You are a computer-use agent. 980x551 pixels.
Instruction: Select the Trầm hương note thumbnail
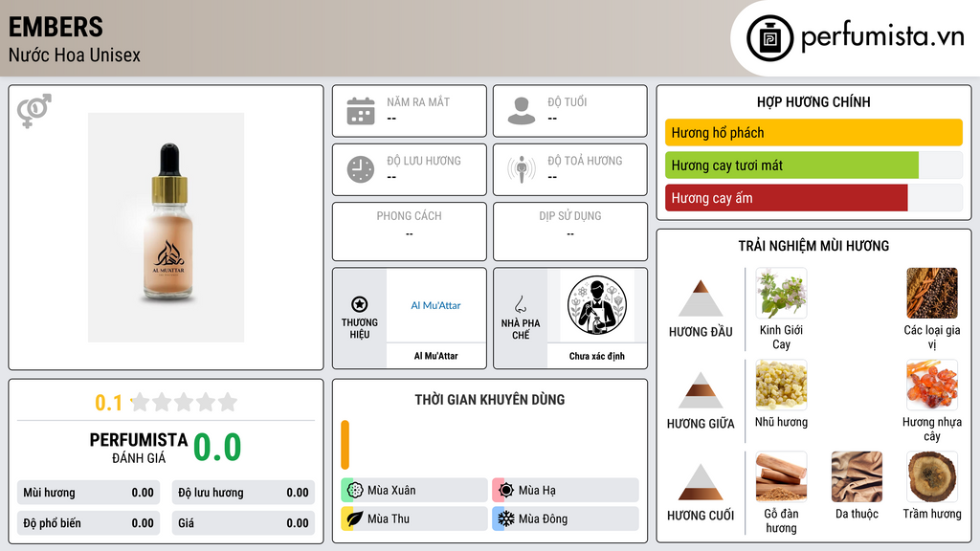tap(932, 476)
